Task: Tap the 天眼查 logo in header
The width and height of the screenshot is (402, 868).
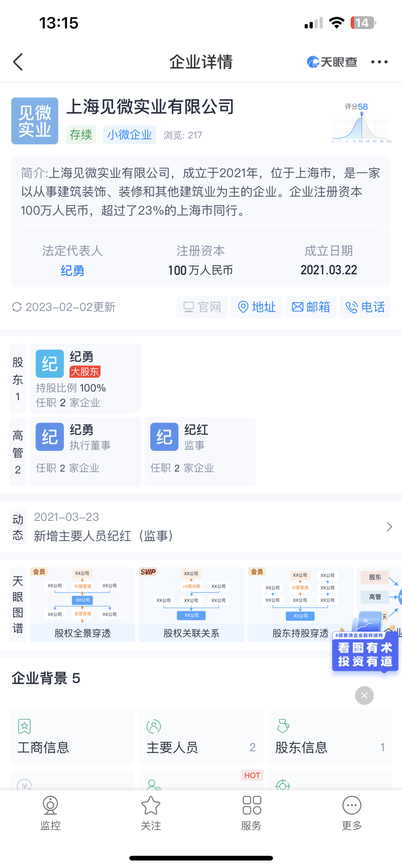Action: tap(332, 62)
